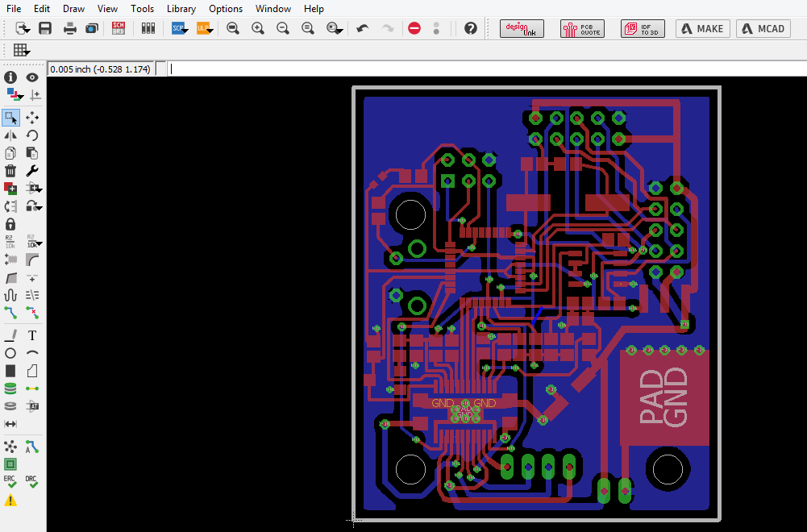Run the DRC check
This screenshot has height=532, width=807.
pyautogui.click(x=32, y=481)
